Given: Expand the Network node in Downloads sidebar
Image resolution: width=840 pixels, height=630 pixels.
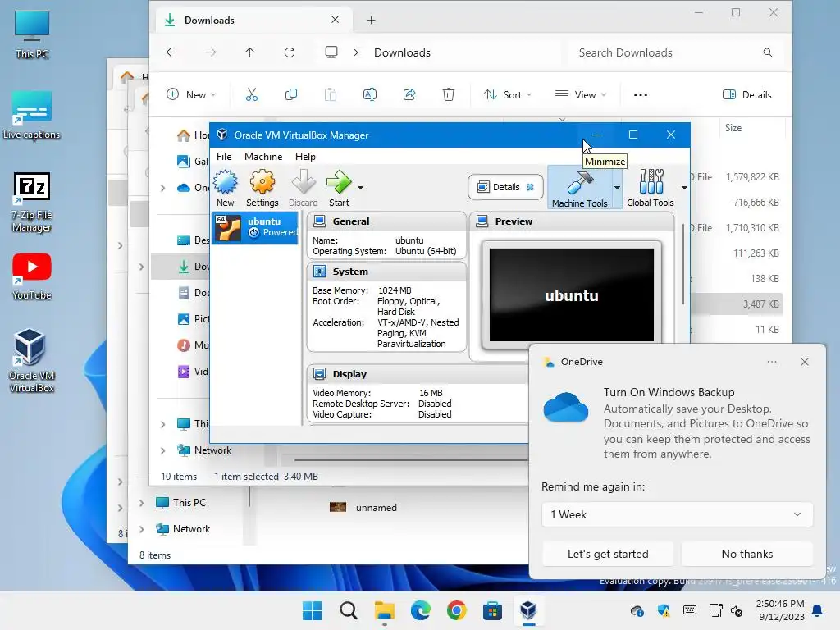Looking at the screenshot, I should tap(163, 450).
